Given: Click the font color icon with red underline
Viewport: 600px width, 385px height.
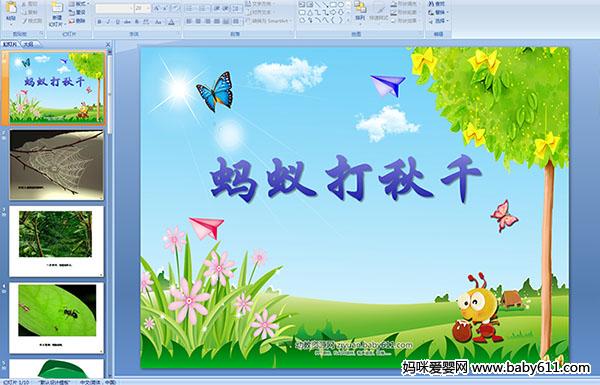Looking at the screenshot, I should coord(171,22).
